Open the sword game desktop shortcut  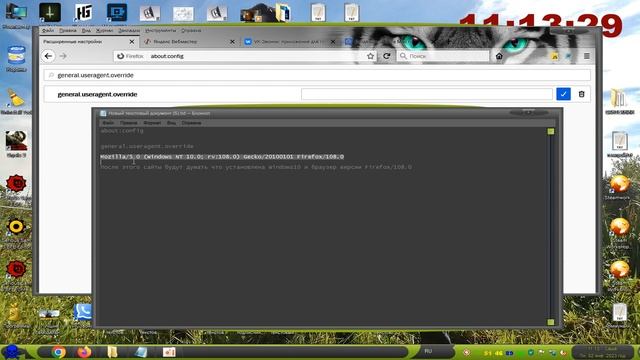[50, 12]
